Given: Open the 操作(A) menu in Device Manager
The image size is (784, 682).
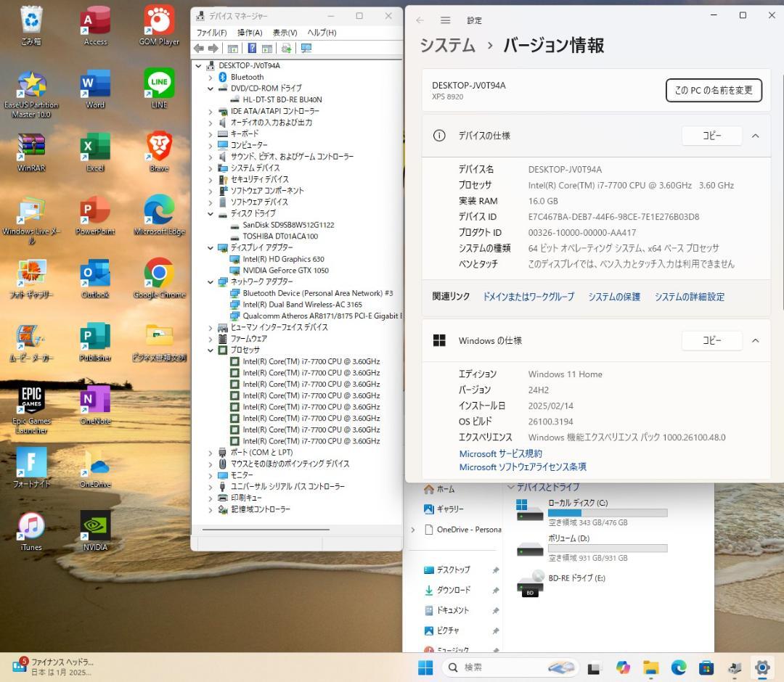Looking at the screenshot, I should coord(250,32).
